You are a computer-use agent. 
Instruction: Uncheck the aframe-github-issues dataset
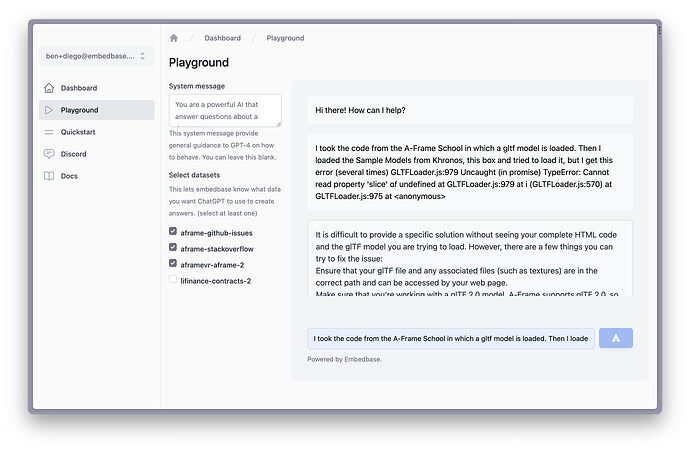pos(173,232)
